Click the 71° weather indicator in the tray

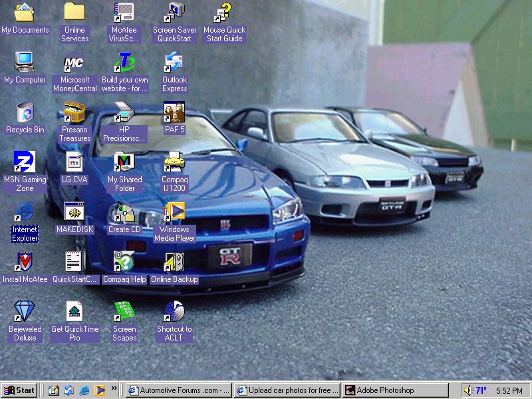(481, 390)
